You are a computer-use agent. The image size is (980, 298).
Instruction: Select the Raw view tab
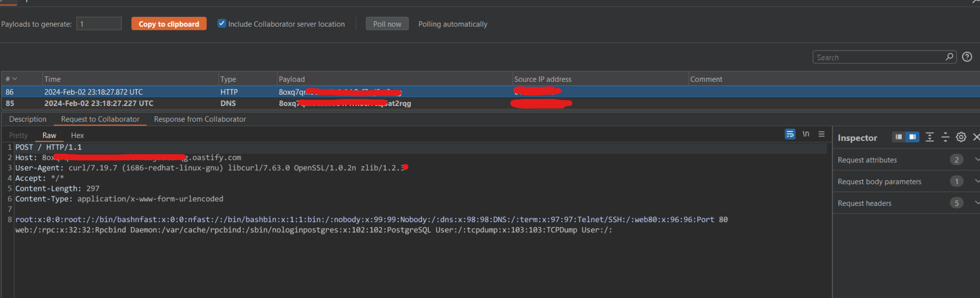[49, 135]
